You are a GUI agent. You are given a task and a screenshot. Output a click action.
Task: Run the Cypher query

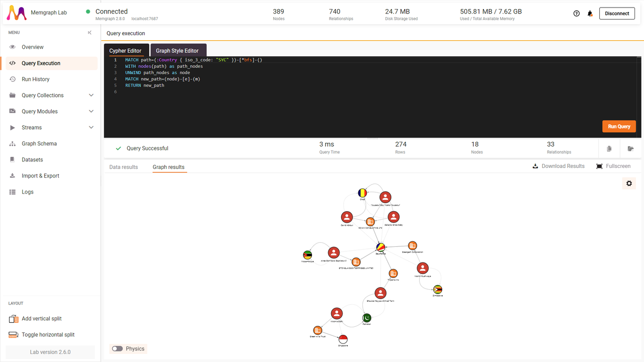click(x=619, y=126)
